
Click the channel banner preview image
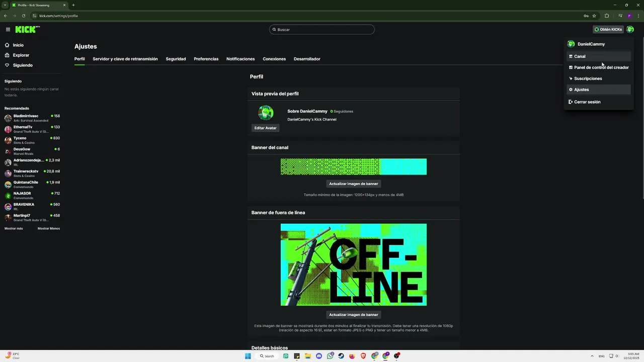pyautogui.click(x=354, y=166)
